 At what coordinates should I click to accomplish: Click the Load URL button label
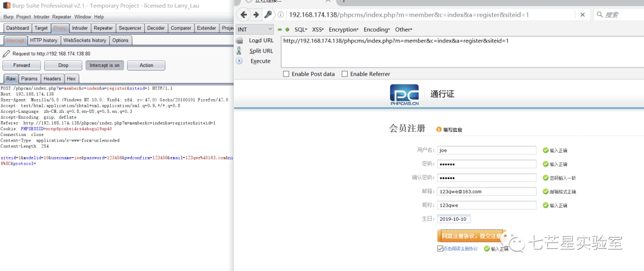pos(261,41)
